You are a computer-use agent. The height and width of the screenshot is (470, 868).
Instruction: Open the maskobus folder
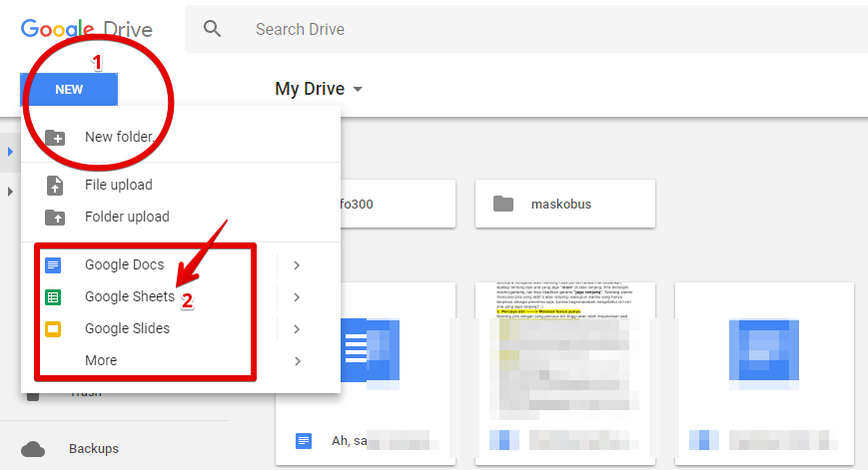pyautogui.click(x=565, y=204)
